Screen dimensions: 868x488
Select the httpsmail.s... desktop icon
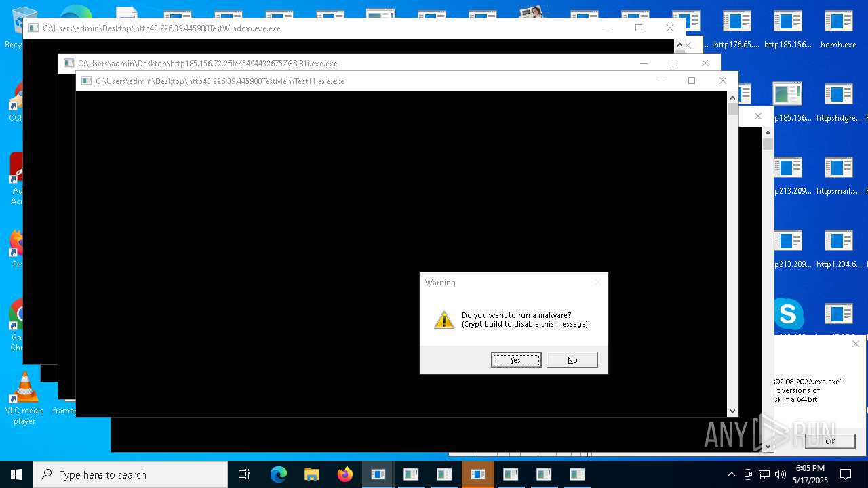838,176
